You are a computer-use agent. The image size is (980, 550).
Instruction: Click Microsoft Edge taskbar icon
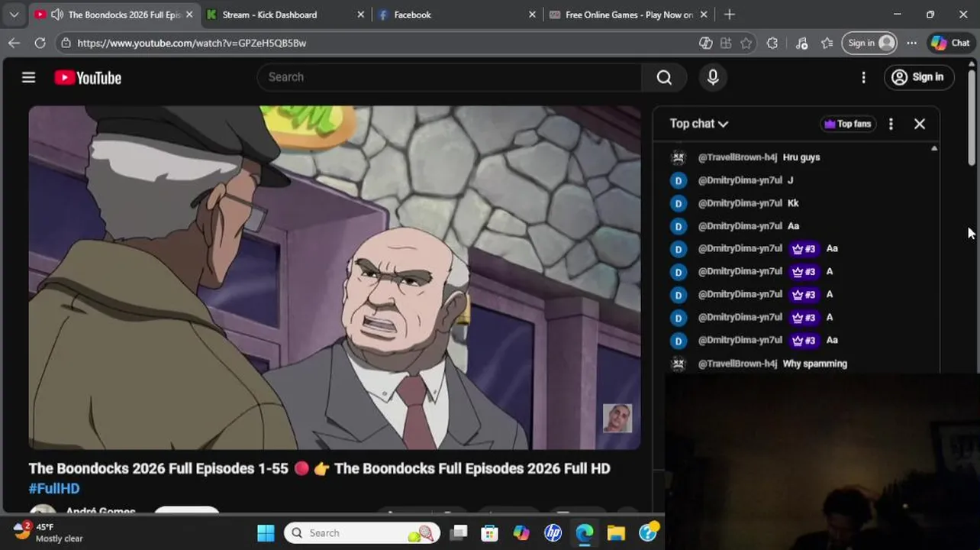[x=585, y=533]
